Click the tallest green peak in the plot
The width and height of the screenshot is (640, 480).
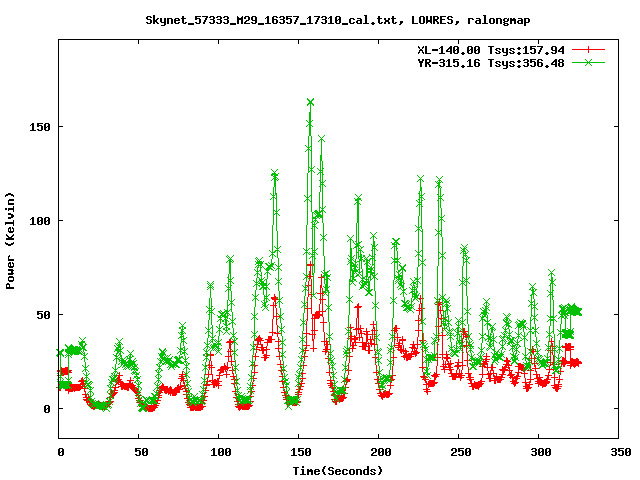pos(311,102)
